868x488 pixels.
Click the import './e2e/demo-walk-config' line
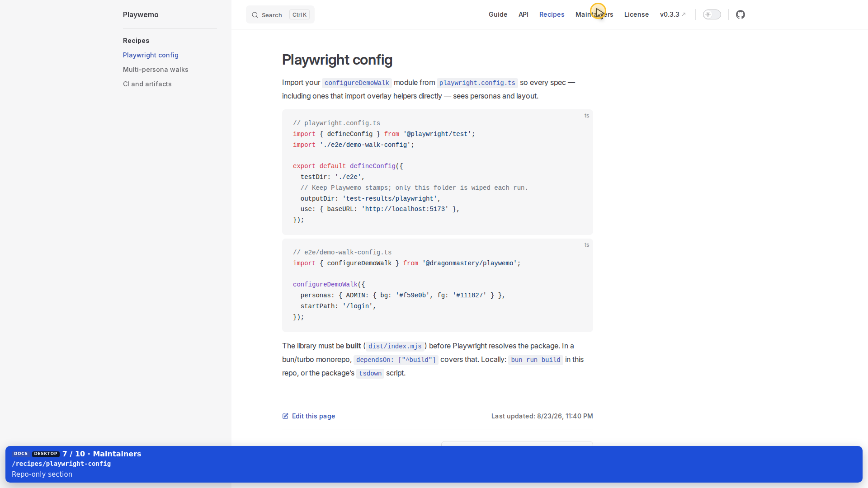point(354,145)
